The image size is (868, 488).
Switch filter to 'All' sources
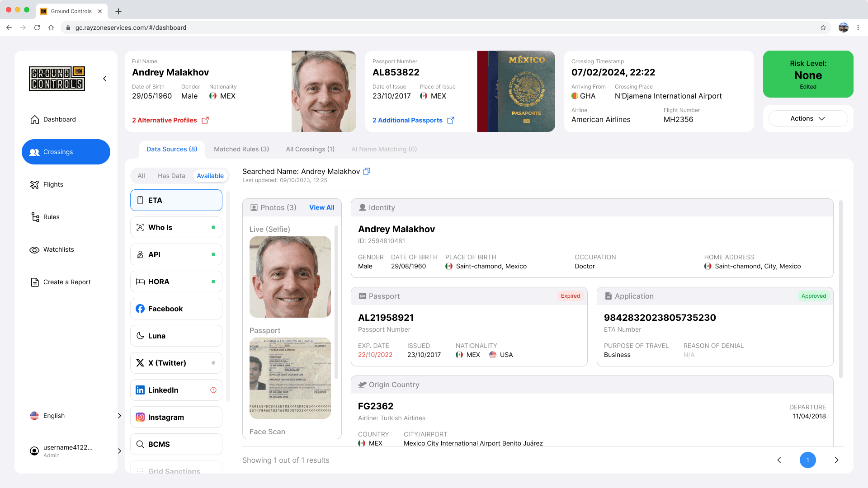[141, 176]
